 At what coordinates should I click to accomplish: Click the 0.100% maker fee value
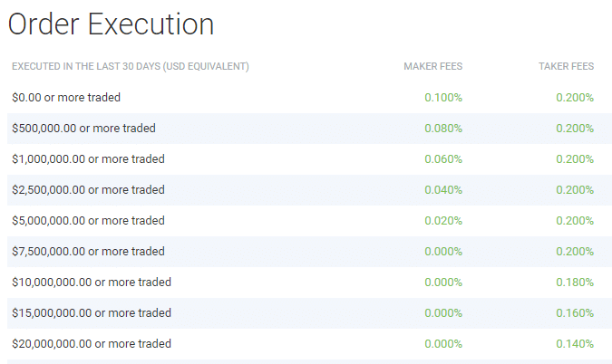(443, 98)
